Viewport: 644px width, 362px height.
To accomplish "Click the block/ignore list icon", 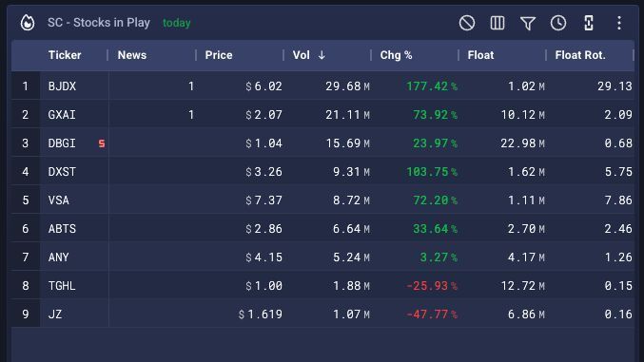I will pyautogui.click(x=467, y=23).
